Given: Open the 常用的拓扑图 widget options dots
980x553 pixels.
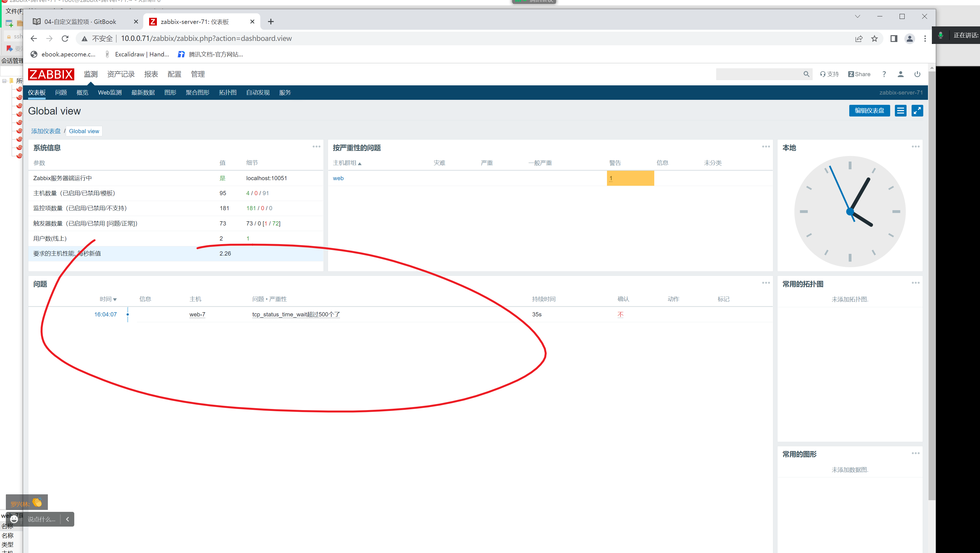Looking at the screenshot, I should tap(915, 282).
